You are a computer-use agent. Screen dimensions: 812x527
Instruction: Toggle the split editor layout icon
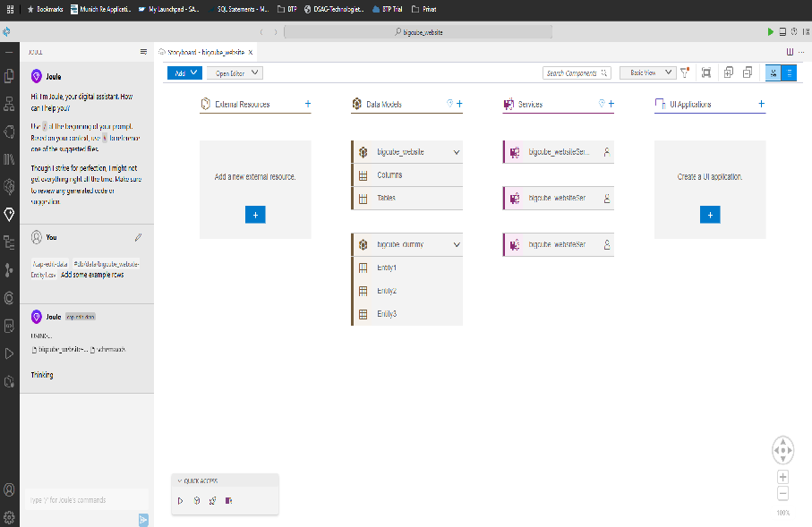pos(789,52)
